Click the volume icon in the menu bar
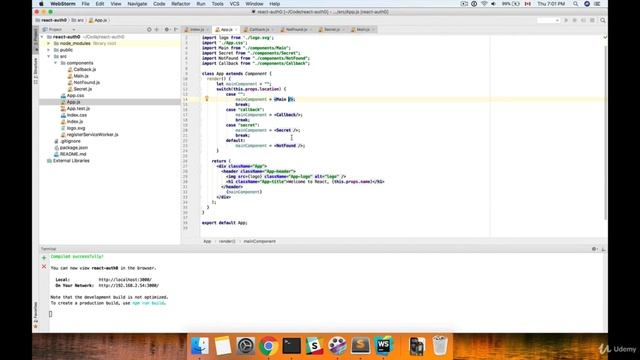The image size is (640, 360). tap(493, 4)
